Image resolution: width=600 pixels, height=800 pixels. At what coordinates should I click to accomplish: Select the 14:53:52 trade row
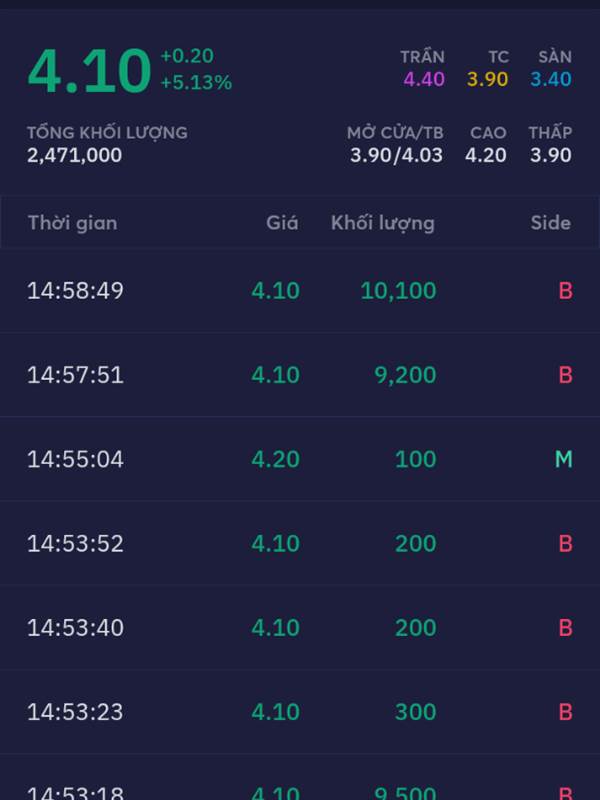click(300, 543)
